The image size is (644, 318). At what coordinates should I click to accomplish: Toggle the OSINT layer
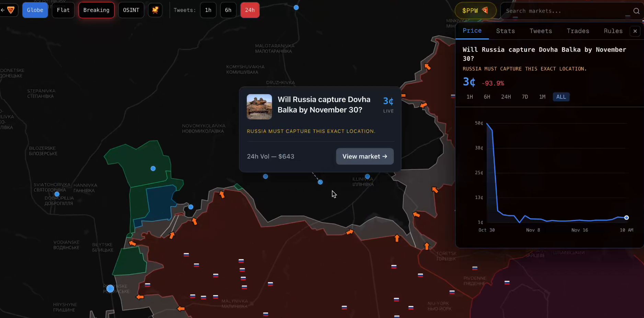click(x=131, y=10)
